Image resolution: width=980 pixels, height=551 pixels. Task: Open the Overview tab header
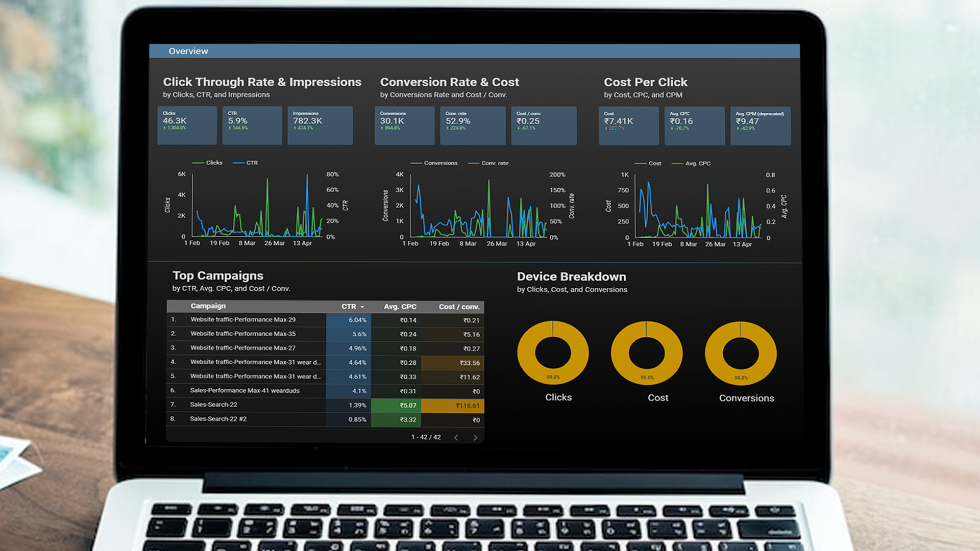click(188, 51)
